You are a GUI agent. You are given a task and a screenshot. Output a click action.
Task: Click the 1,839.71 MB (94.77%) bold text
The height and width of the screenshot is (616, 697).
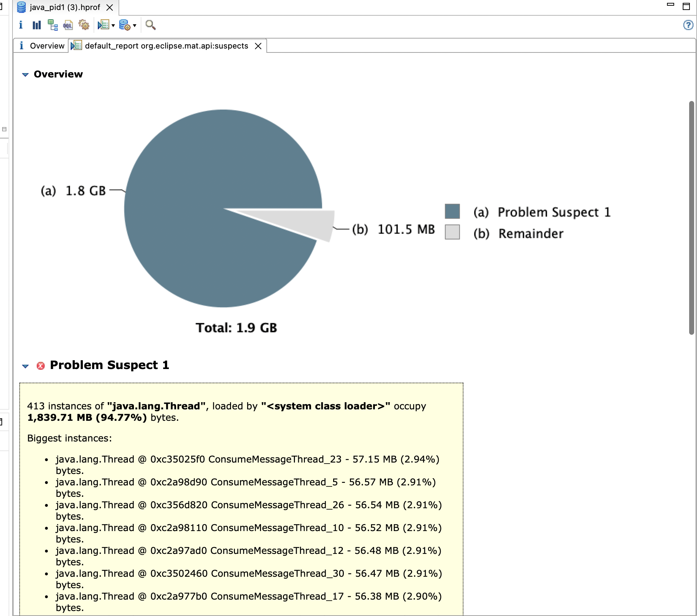point(87,418)
